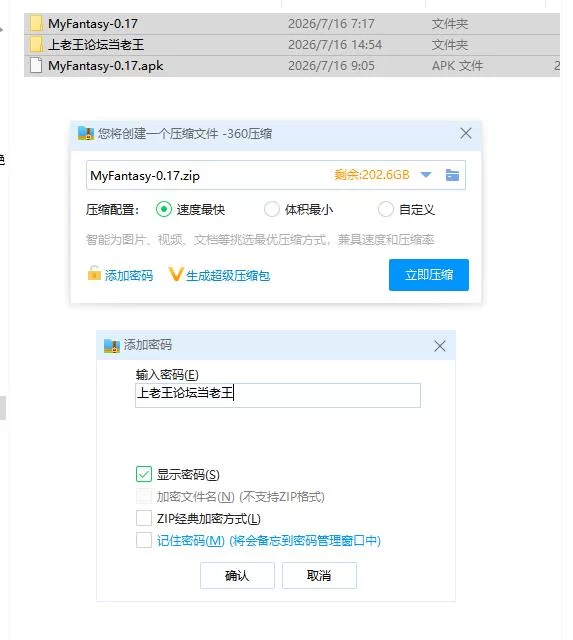
Task: Enable ZIP经典加密方式 checkbox
Action: pyautogui.click(x=144, y=518)
